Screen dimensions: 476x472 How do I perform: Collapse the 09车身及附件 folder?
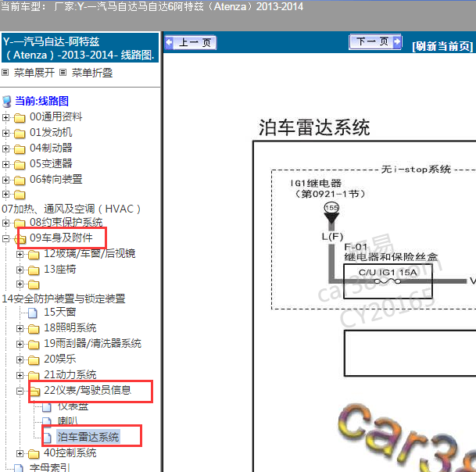(x=5, y=238)
